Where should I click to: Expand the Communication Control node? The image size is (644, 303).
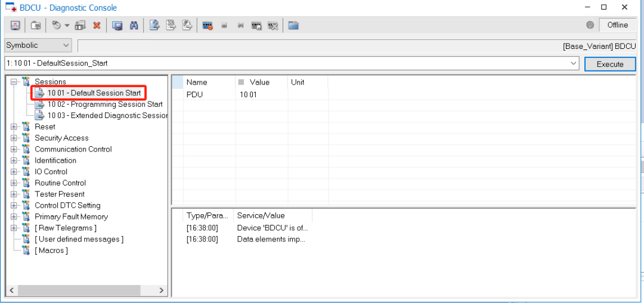point(14,149)
